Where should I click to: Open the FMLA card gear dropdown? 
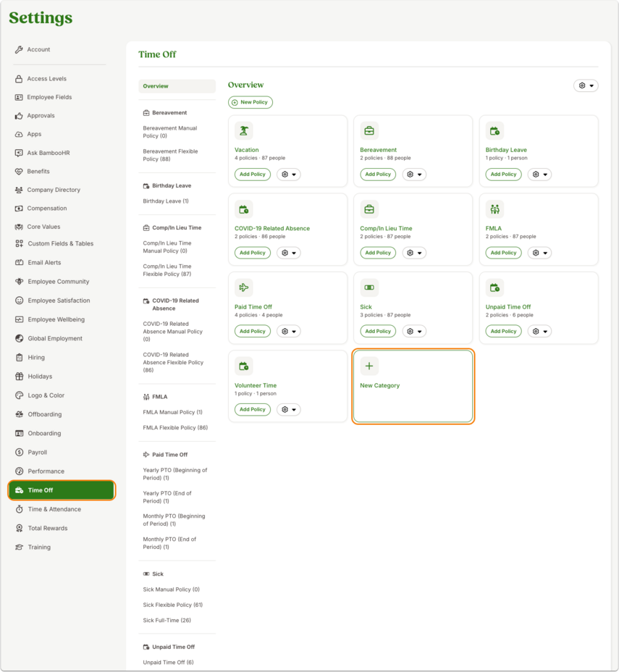click(540, 253)
